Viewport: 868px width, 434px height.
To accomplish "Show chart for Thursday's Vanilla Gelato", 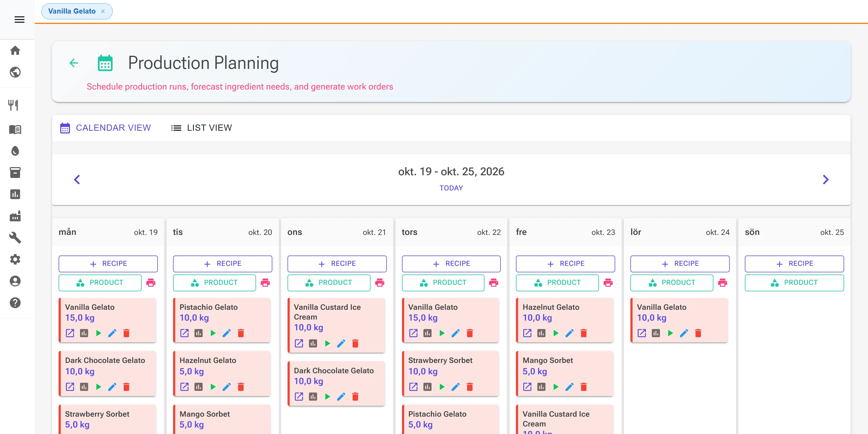I will (427, 333).
